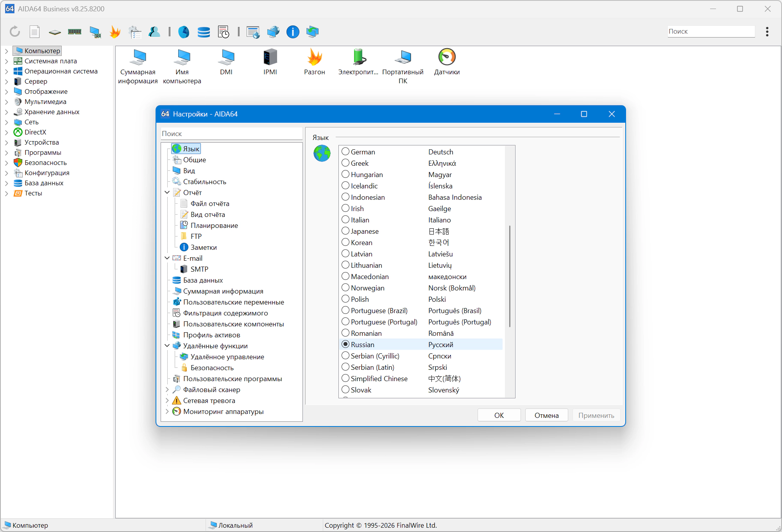Open the three-dot menu in toolbar
Viewport: 782px width, 532px height.
(767, 32)
